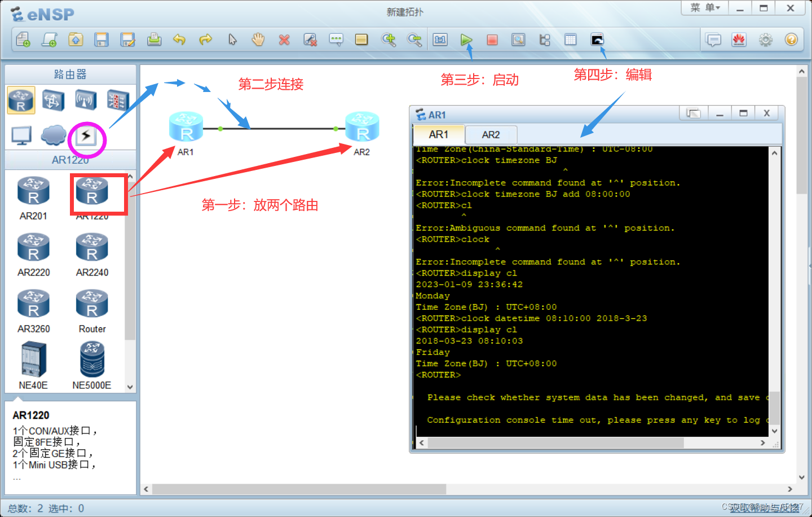This screenshot has height=517, width=812.
Task: Open the forum message icon
Action: [x=714, y=40]
